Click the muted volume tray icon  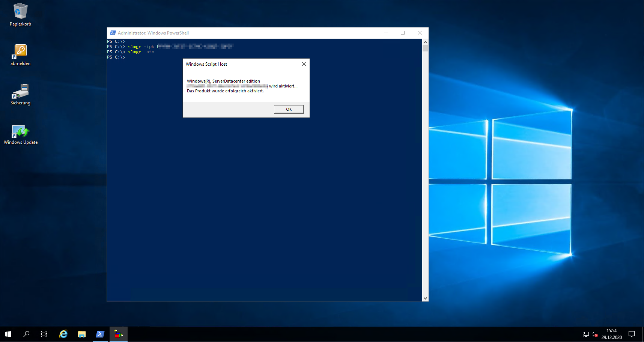[x=594, y=334]
